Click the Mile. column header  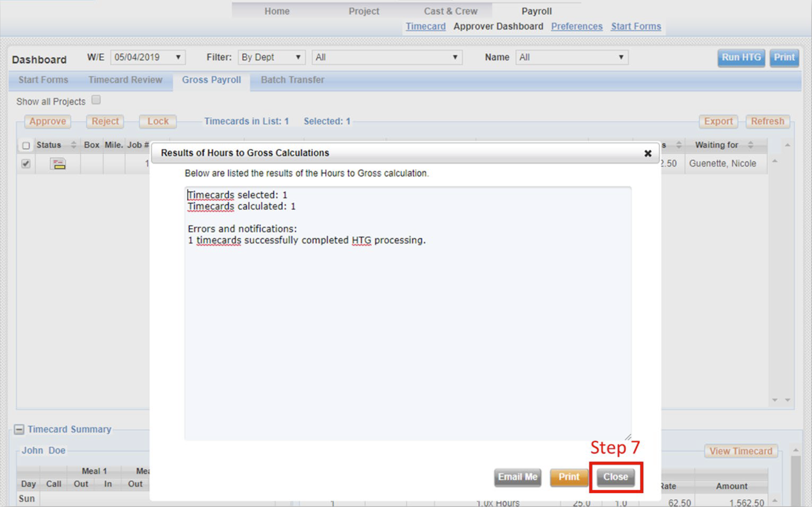(x=113, y=145)
